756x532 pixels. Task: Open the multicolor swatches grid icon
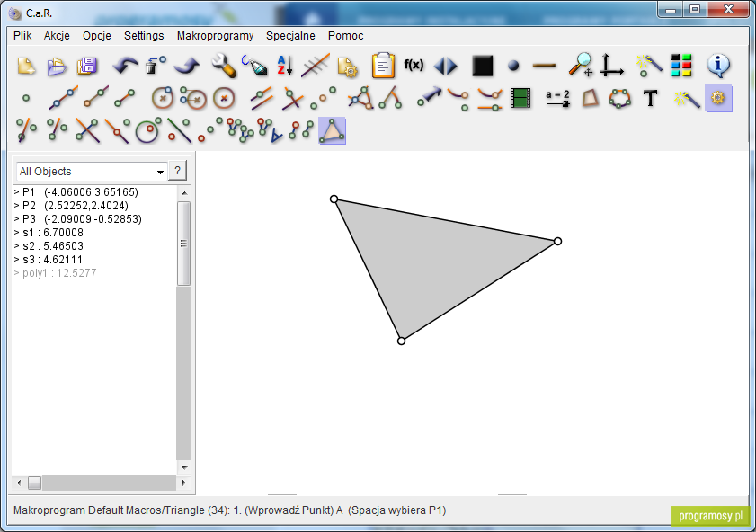[680, 66]
